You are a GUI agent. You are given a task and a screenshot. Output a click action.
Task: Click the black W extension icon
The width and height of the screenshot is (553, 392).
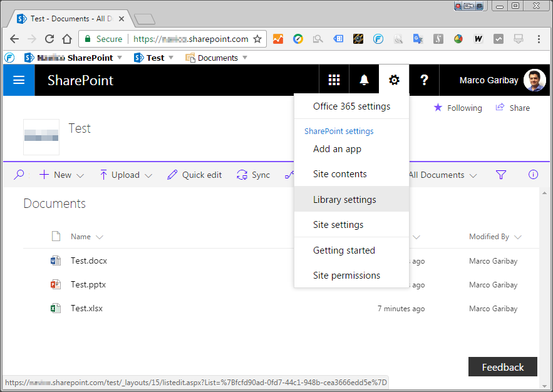click(478, 39)
